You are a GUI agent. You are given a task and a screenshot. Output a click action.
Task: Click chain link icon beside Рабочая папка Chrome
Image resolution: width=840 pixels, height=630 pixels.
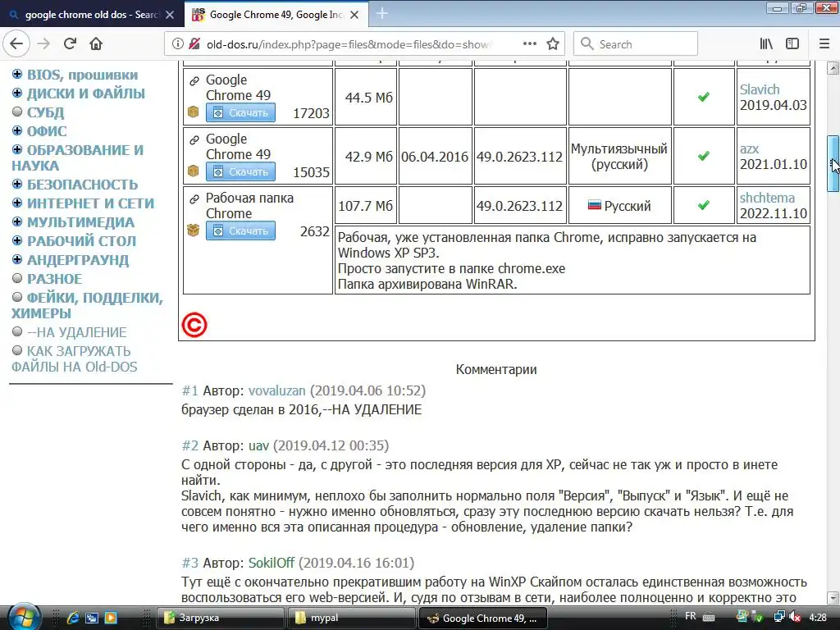(x=194, y=199)
